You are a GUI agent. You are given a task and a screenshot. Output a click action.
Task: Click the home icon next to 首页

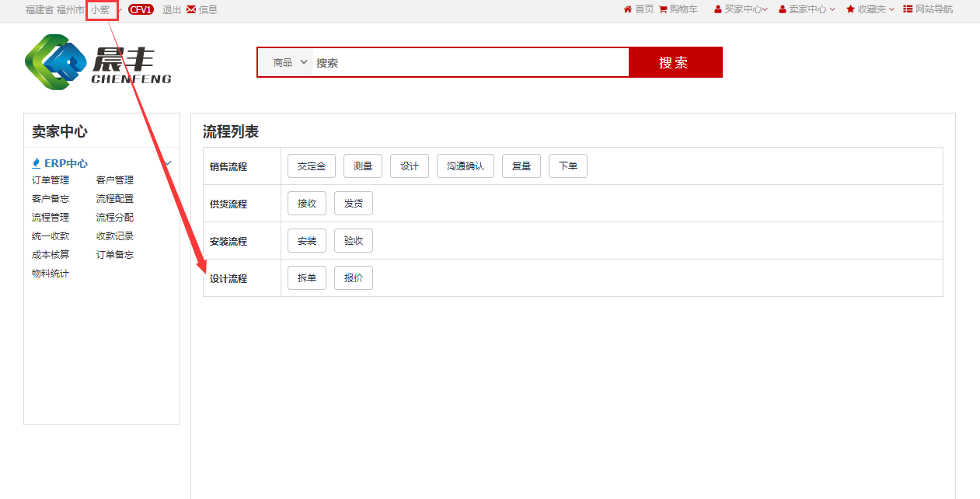[628, 9]
